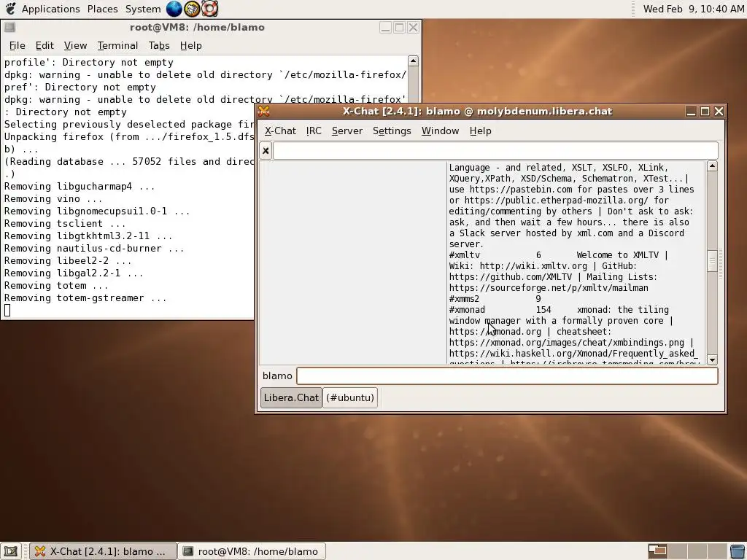
Task: Maximize the X-Chat window
Action: coord(705,111)
